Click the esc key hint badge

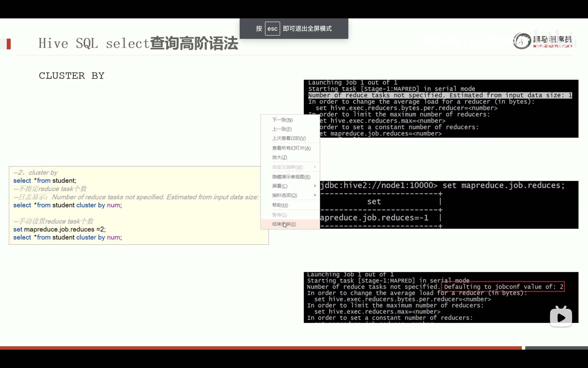pos(272,28)
